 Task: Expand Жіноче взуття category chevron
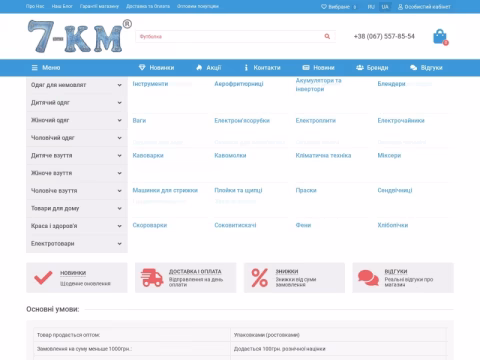point(119,173)
